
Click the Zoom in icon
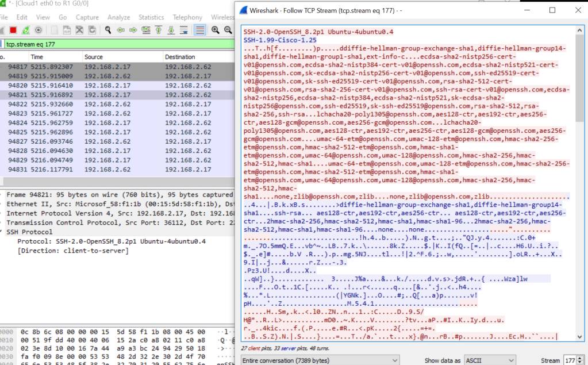pos(216,30)
